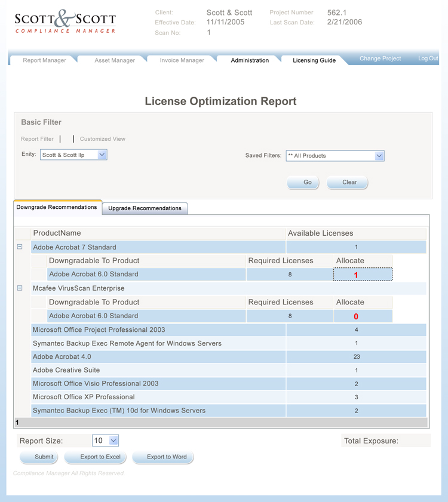Viewport: 448px width, 502px height.
Task: Collapse the Adobe Acrobat 7 Standard row
Action: pyautogui.click(x=20, y=247)
